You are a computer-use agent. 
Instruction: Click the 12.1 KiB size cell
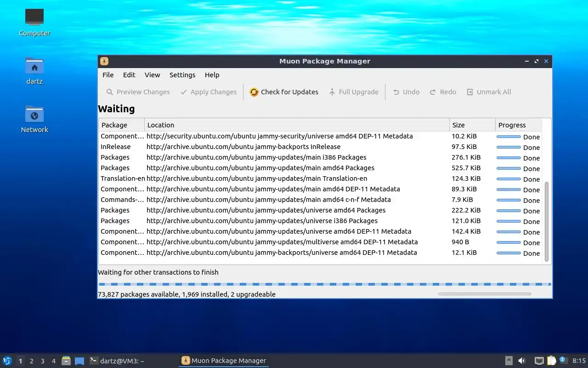[464, 253]
